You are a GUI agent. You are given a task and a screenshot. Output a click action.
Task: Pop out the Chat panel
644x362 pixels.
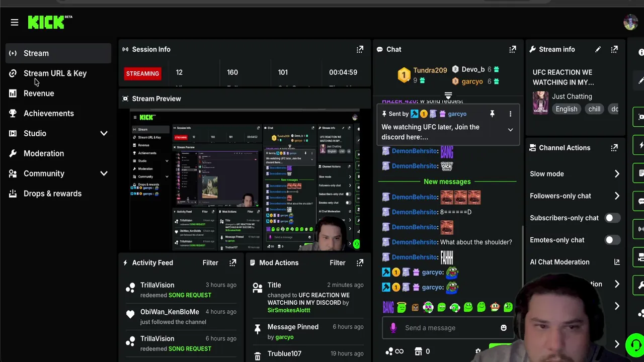pos(512,49)
